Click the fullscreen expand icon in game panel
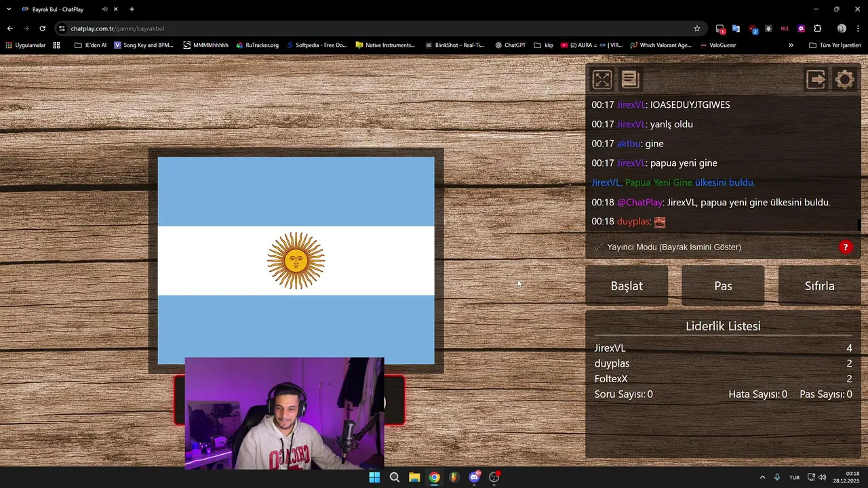 pos(602,79)
